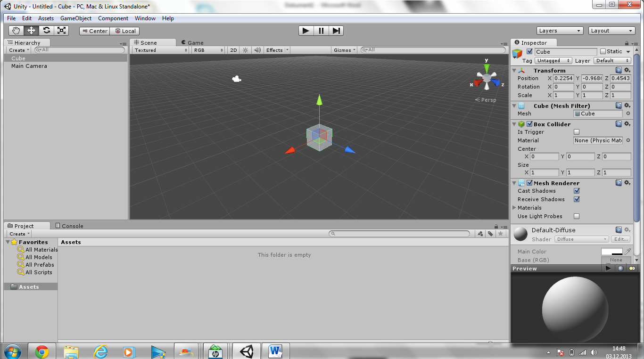
Task: Select the Rotate tool
Action: click(46, 31)
